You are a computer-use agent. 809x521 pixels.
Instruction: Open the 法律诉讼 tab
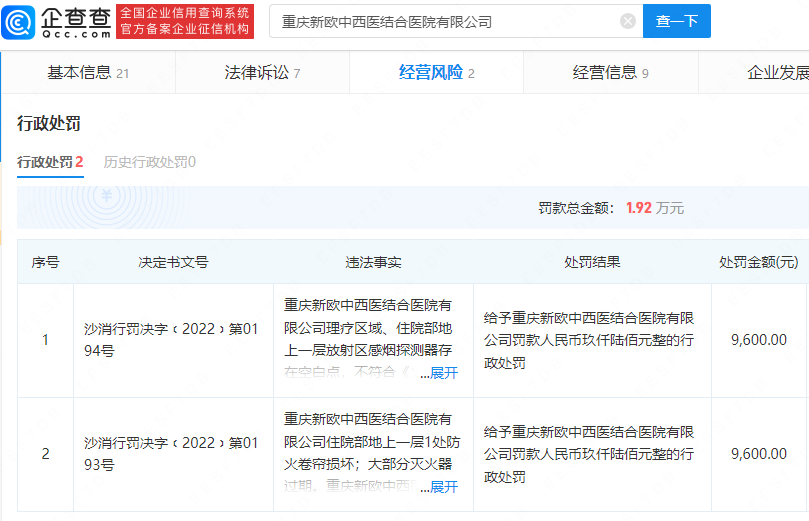(262, 73)
